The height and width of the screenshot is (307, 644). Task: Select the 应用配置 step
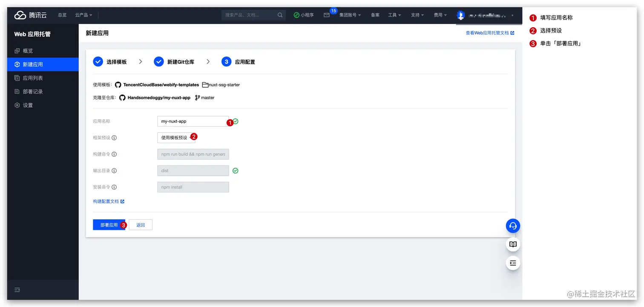click(x=238, y=62)
